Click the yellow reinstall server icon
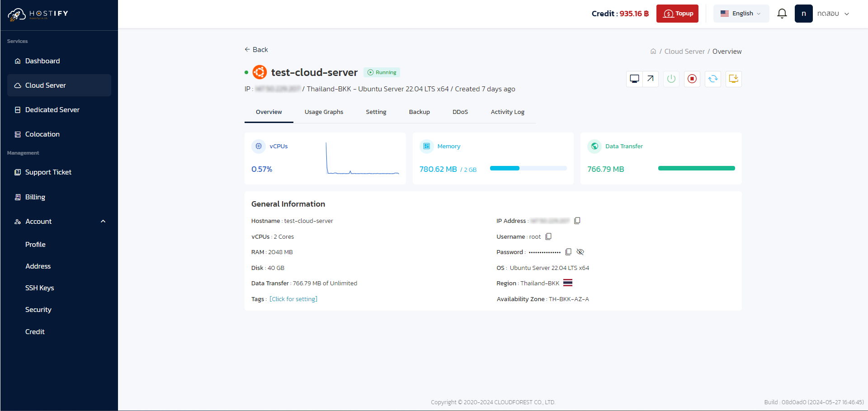The width and height of the screenshot is (868, 411). point(734,79)
